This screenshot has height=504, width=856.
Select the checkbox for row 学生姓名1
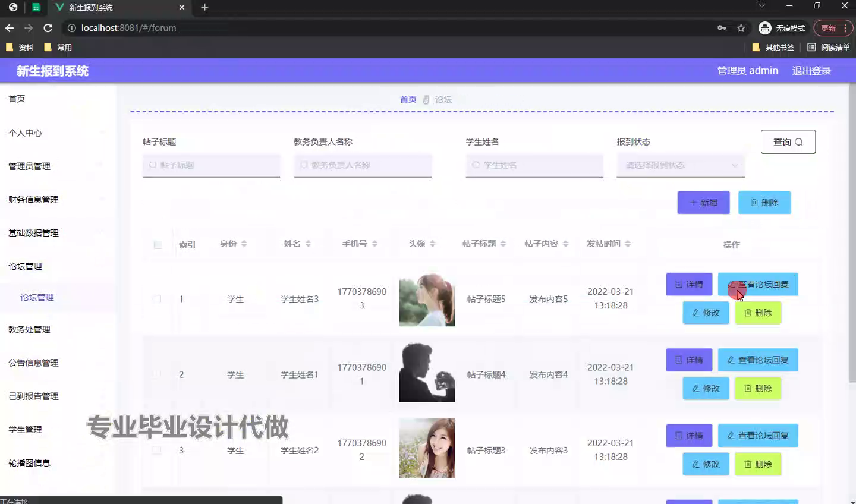tap(157, 374)
